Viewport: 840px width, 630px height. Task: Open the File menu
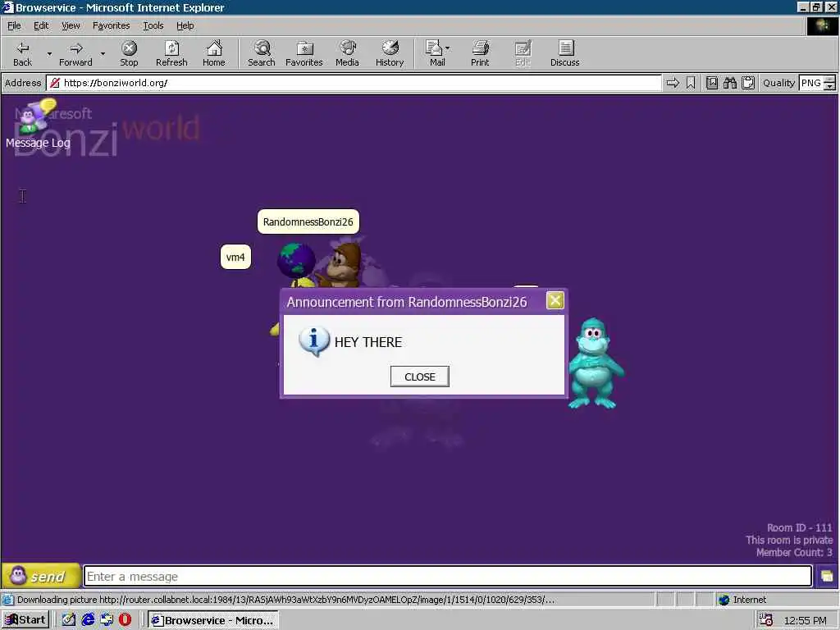pos(14,25)
